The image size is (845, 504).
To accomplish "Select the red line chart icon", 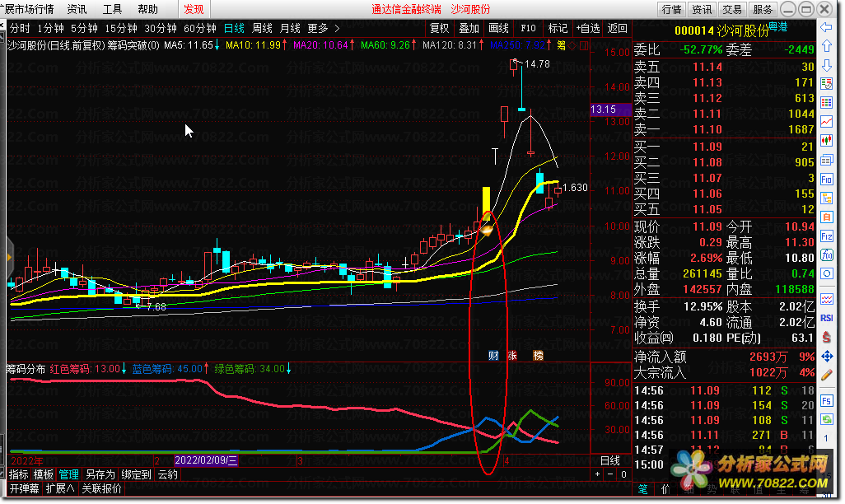I will pyautogui.click(x=826, y=122).
